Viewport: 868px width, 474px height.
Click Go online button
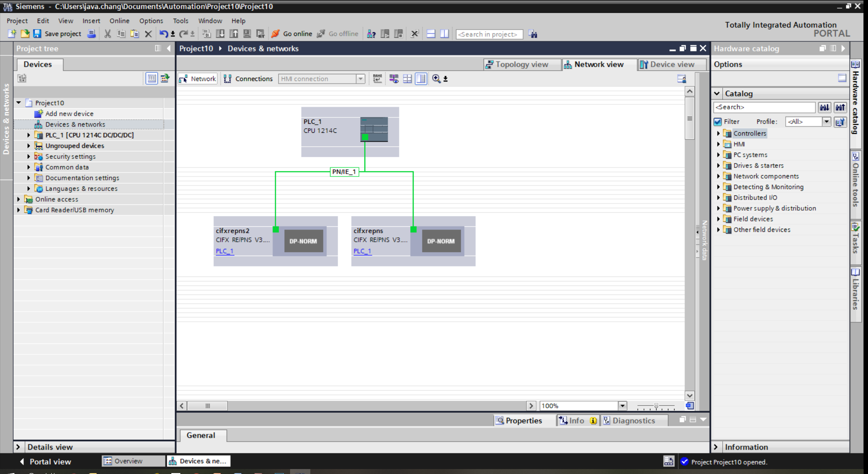coord(292,34)
